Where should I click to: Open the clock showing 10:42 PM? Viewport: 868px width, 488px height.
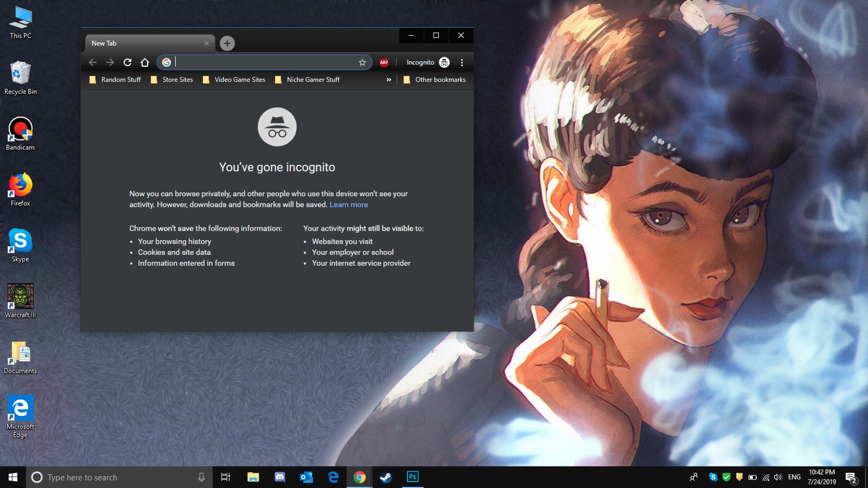tap(821, 477)
